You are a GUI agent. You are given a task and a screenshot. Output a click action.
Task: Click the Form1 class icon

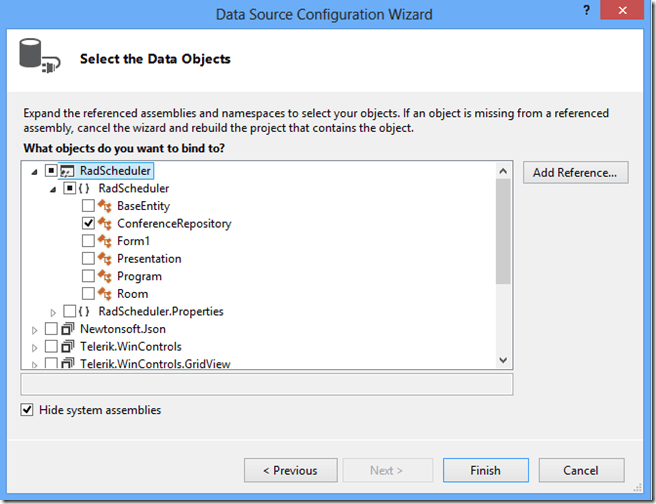pos(105,241)
